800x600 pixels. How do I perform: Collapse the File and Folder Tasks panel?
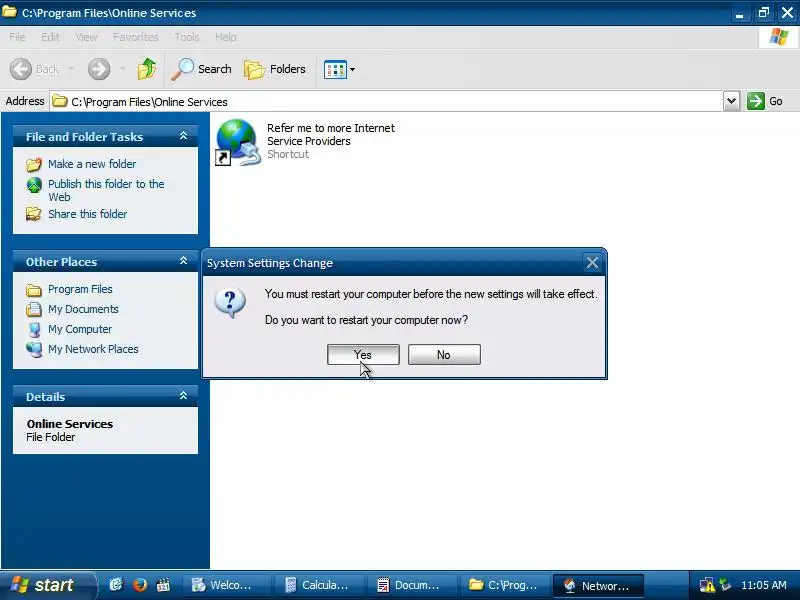[183, 136]
